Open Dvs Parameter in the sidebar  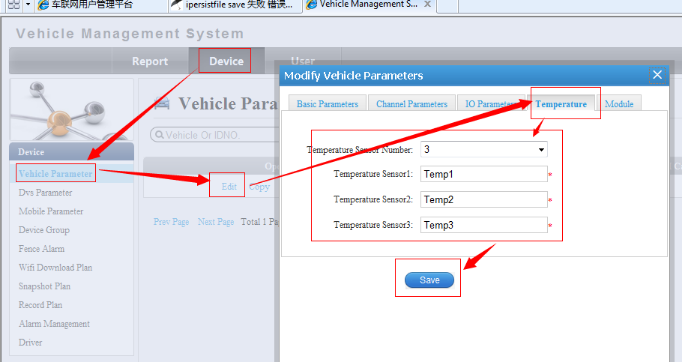(45, 193)
